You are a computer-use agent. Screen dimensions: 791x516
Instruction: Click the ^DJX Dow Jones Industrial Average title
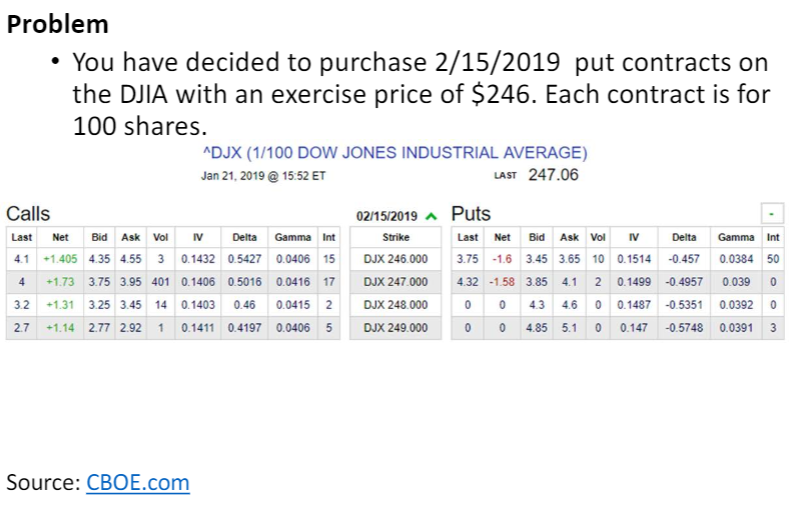click(394, 153)
